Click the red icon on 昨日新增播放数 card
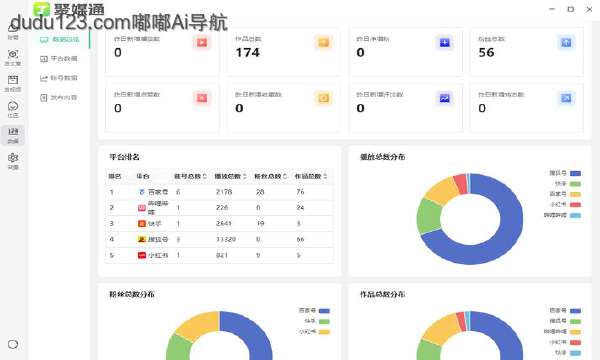600x360 pixels. 202,42
